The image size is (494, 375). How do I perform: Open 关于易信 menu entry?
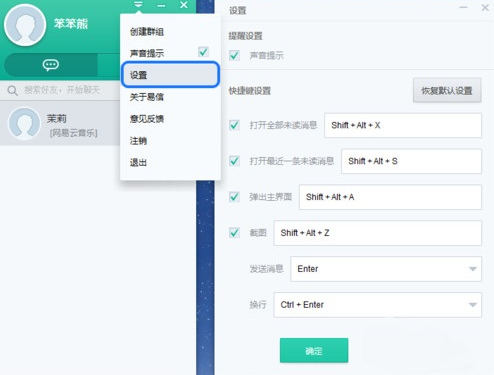[x=147, y=97]
